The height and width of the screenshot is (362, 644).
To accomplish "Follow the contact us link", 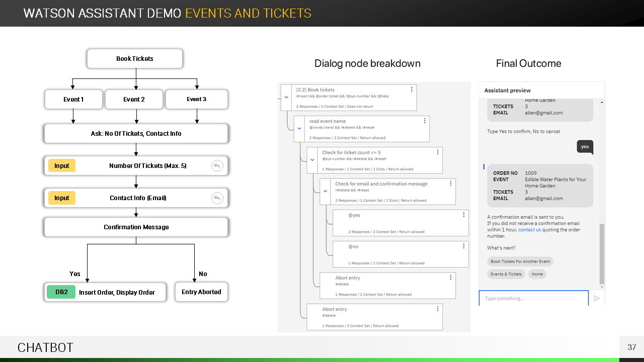I will pyautogui.click(x=529, y=230).
